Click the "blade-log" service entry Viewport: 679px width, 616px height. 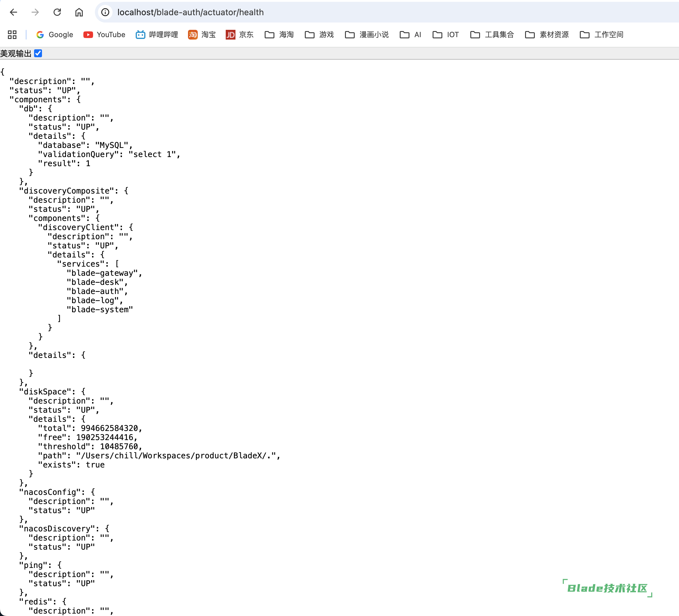[x=92, y=300]
